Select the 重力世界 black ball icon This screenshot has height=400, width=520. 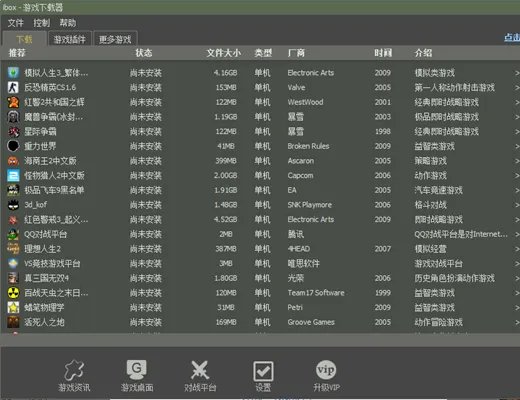[x=13, y=146]
